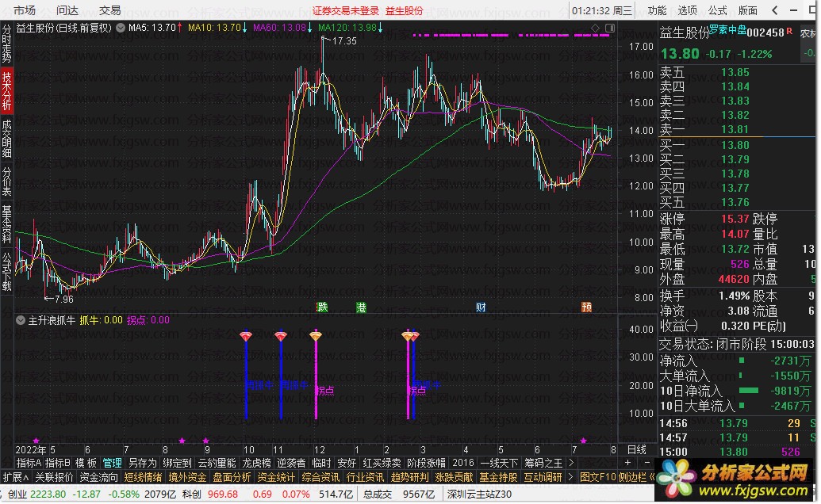821x504 pixels.
Task: Open the 基金持股 tab
Action: 498,477
